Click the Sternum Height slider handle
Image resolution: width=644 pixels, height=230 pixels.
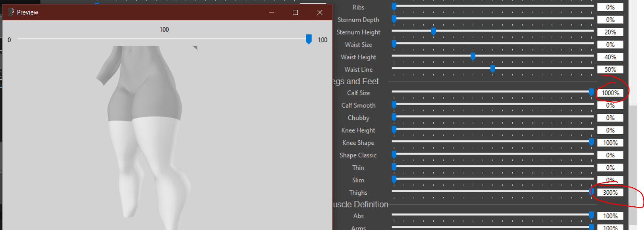[x=433, y=31]
